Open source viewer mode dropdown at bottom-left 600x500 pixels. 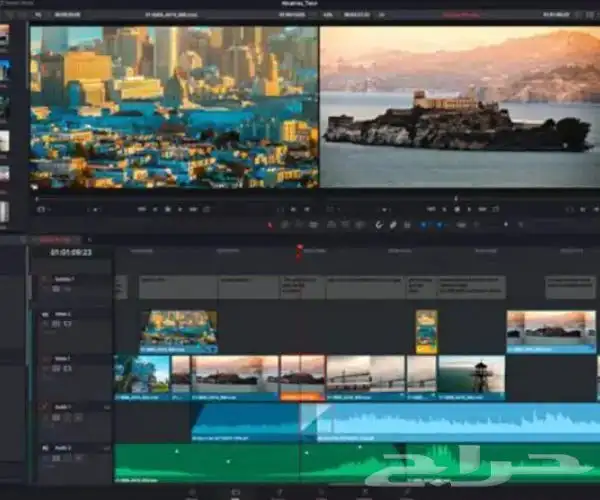click(x=43, y=210)
